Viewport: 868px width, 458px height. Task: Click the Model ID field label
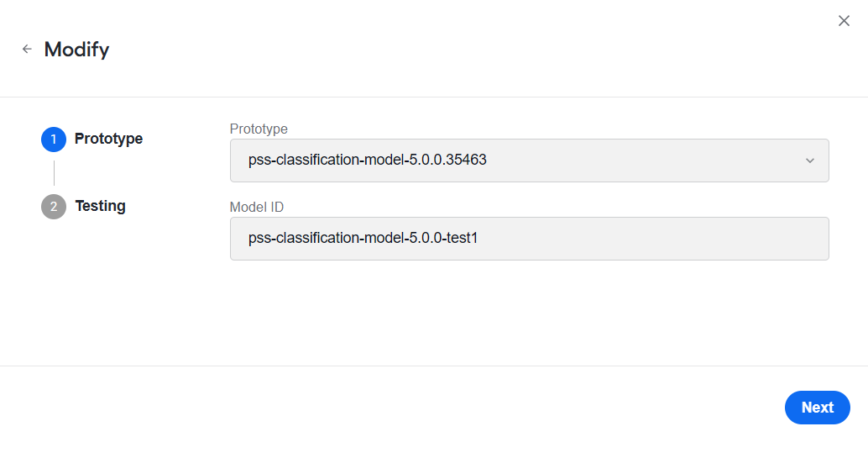point(256,207)
